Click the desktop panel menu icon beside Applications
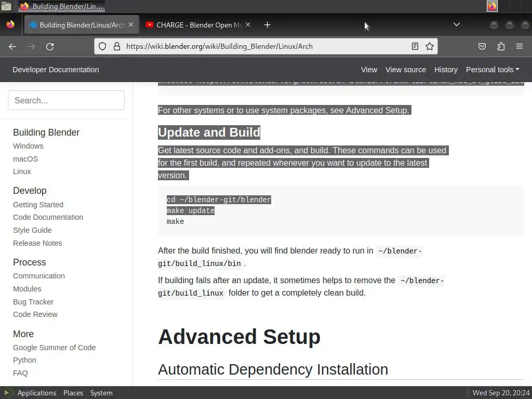 click(8, 393)
